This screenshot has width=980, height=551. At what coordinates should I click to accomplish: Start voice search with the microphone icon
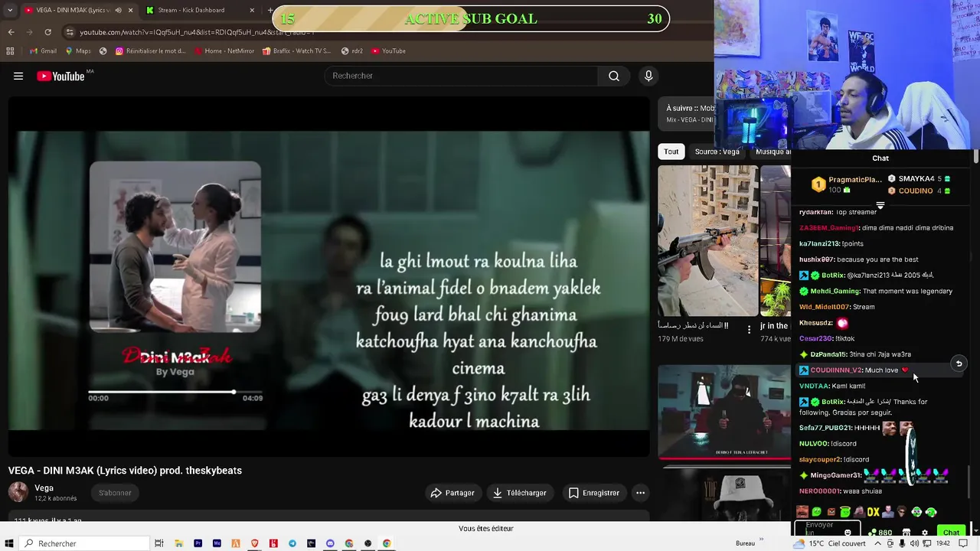(x=648, y=76)
